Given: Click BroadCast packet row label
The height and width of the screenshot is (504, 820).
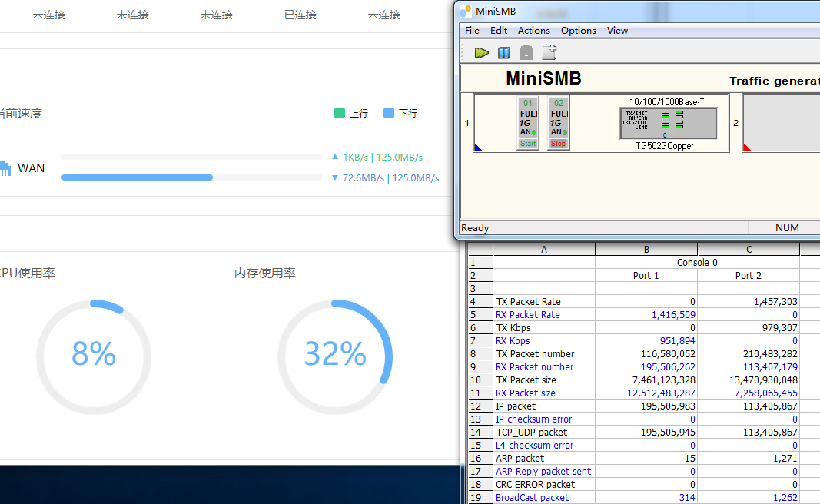Looking at the screenshot, I should 532,498.
